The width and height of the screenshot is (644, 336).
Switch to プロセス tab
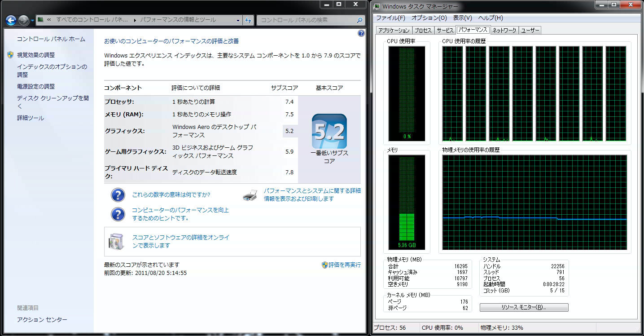[x=423, y=31]
